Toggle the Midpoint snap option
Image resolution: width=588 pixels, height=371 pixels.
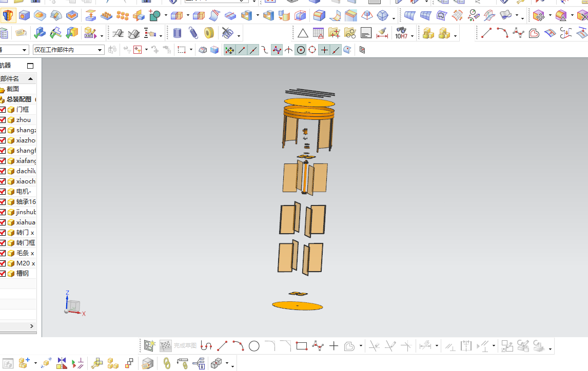(253, 50)
